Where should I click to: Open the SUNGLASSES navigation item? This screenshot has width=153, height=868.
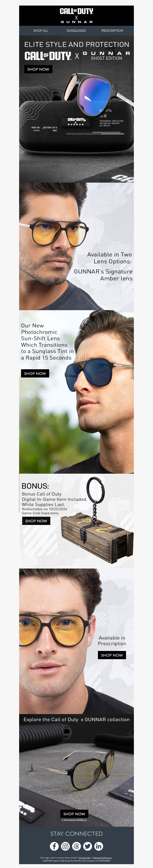76,31
